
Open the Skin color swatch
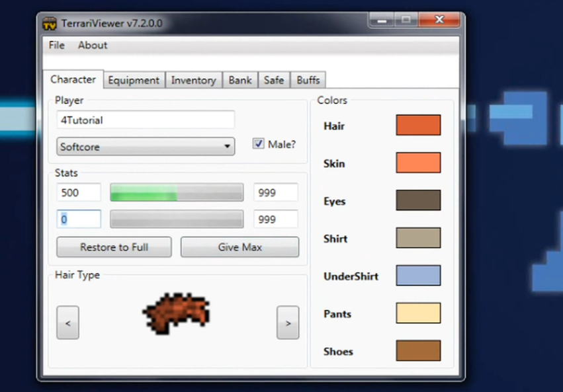[x=418, y=163]
